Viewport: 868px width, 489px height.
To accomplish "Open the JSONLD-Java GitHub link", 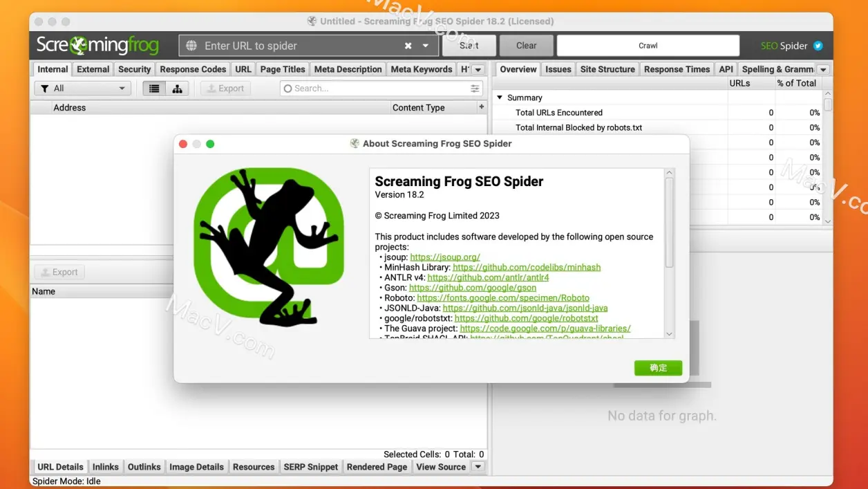I will [525, 308].
